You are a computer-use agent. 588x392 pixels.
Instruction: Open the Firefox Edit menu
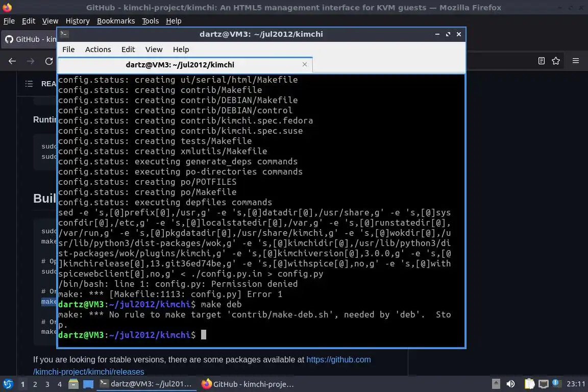point(29,21)
